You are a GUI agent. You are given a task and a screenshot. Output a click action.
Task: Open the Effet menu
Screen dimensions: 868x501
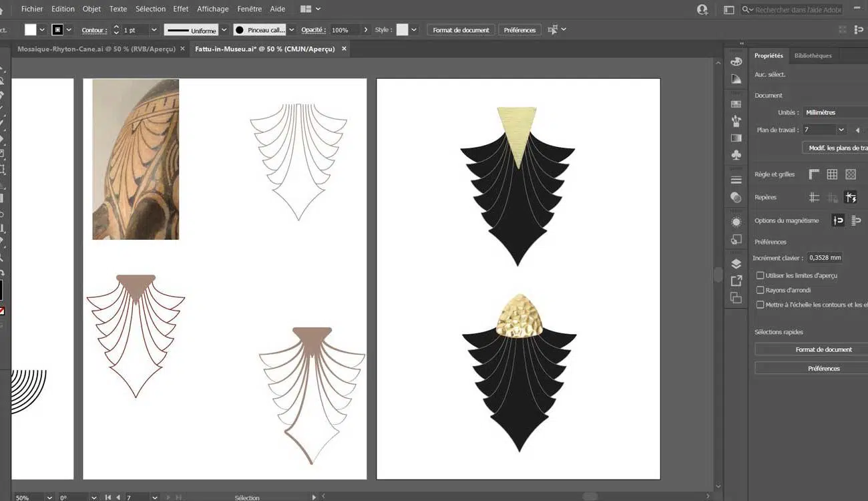click(180, 9)
